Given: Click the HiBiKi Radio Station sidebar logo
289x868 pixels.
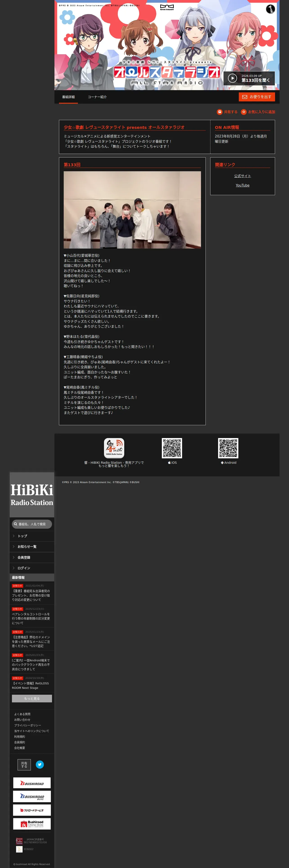Looking at the screenshot, I should 32,495.
